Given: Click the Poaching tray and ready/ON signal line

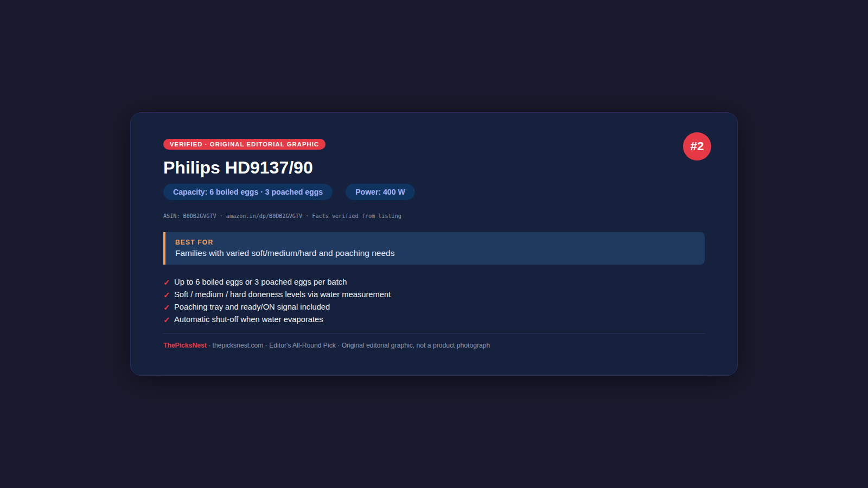Looking at the screenshot, I should point(252,307).
